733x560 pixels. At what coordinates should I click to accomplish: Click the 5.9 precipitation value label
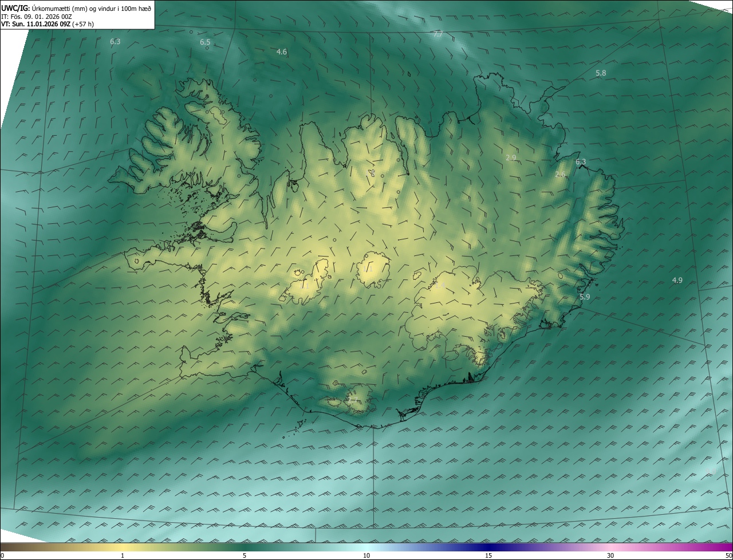click(585, 297)
